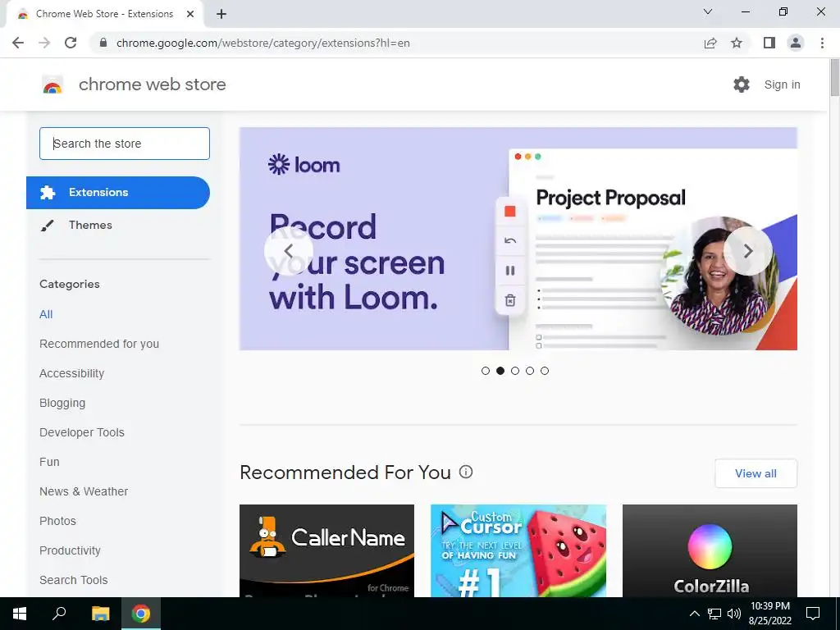Screen dimensions: 840x630
Task: Switch to the Themes section
Action: 90,225
